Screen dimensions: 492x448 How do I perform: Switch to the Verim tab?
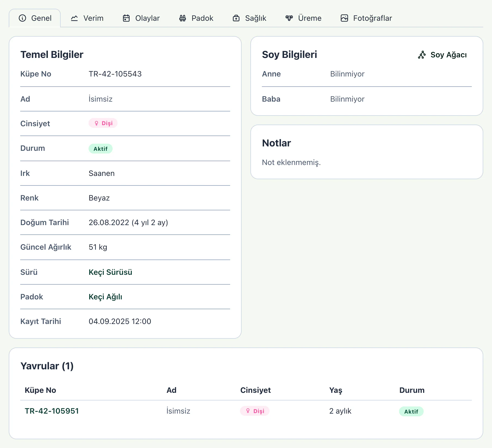tap(87, 18)
